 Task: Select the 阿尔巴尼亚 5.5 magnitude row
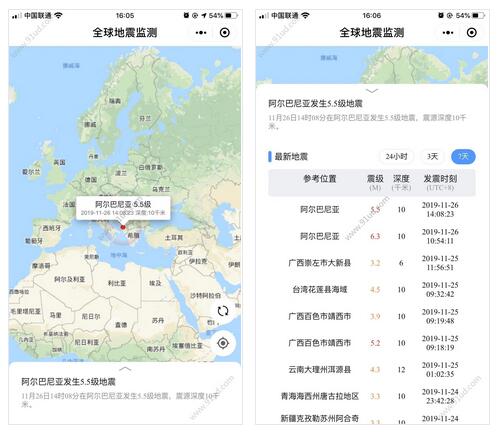tap(372, 209)
